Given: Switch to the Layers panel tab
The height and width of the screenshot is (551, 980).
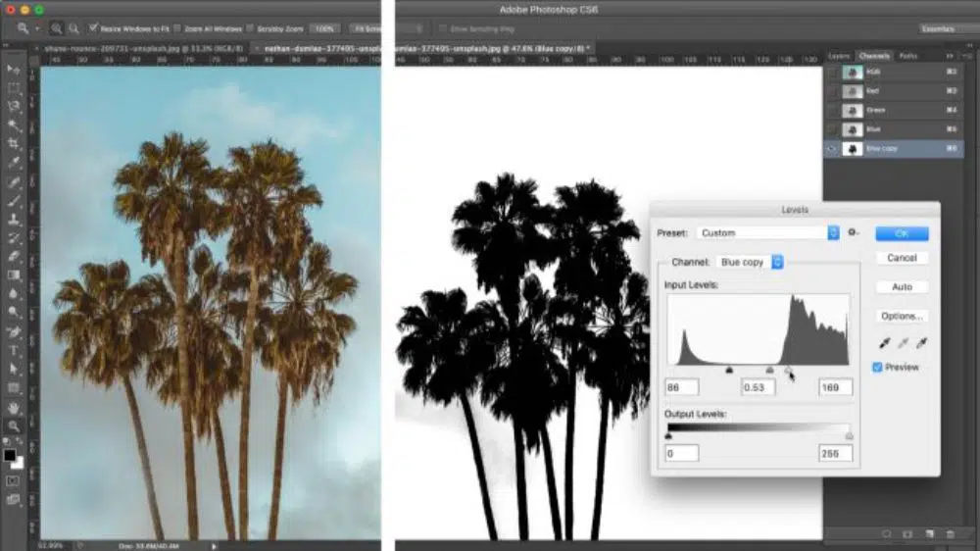Looking at the screenshot, I should click(x=839, y=56).
